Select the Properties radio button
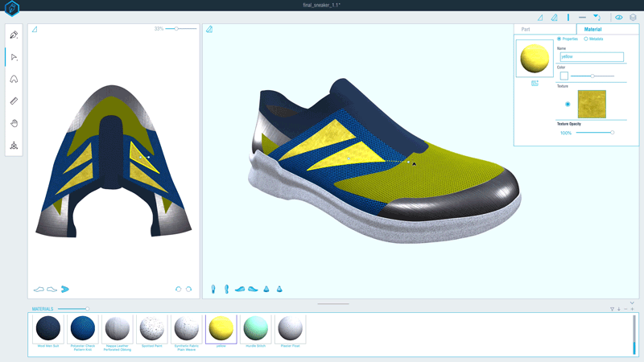 (559, 39)
